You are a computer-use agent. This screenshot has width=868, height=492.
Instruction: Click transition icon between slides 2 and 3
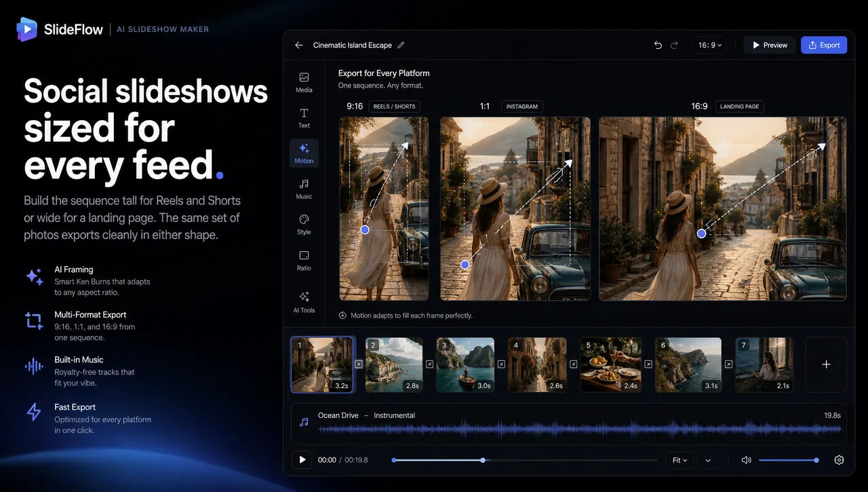[429, 364]
